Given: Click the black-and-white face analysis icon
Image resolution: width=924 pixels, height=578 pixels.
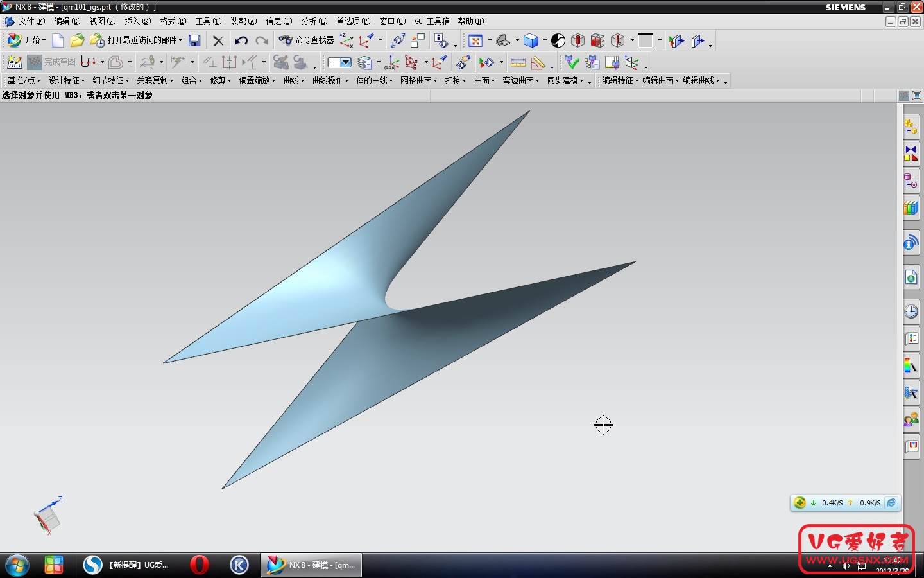Looking at the screenshot, I should (558, 40).
